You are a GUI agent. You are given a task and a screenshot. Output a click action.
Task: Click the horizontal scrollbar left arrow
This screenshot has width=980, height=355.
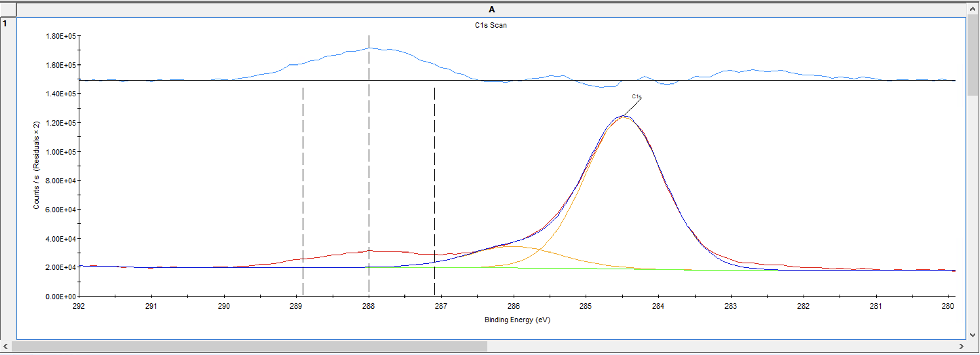pyautogui.click(x=5, y=346)
